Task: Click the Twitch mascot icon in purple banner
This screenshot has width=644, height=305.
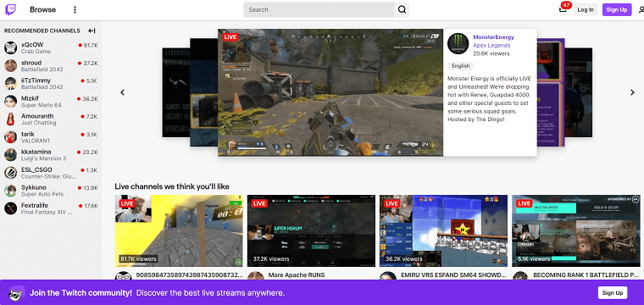Action: point(17,292)
